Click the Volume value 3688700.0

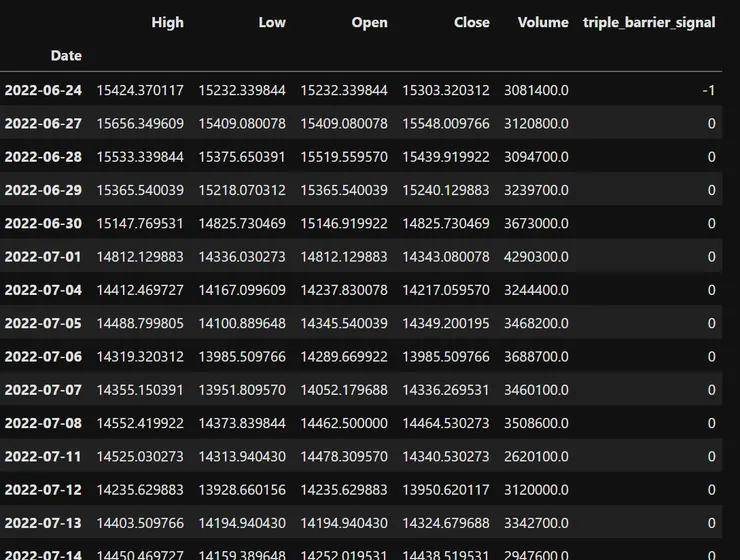(x=536, y=357)
